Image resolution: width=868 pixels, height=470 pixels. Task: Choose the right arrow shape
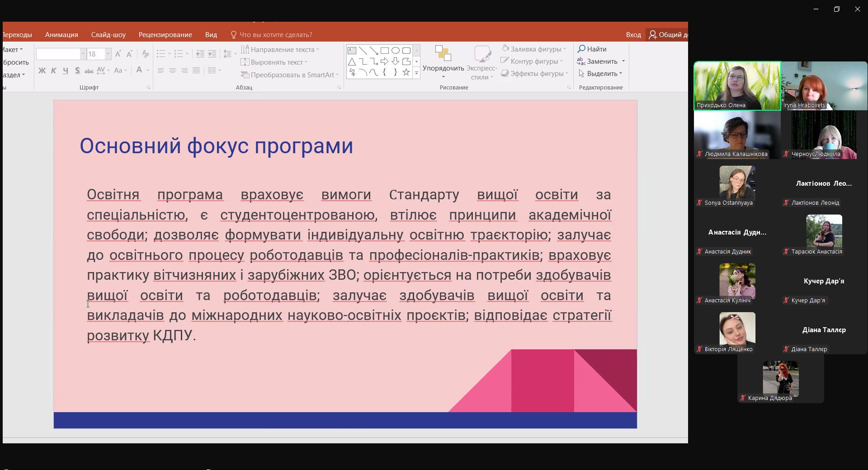point(384,61)
